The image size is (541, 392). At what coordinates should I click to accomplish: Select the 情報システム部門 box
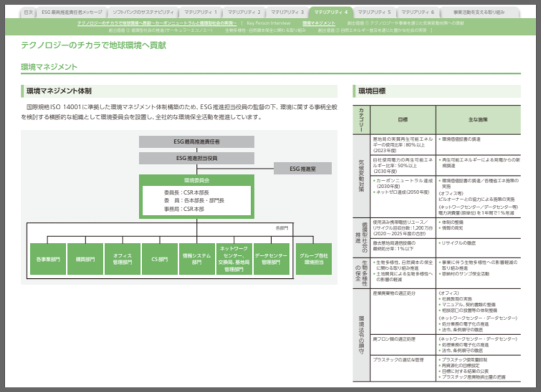click(x=197, y=259)
